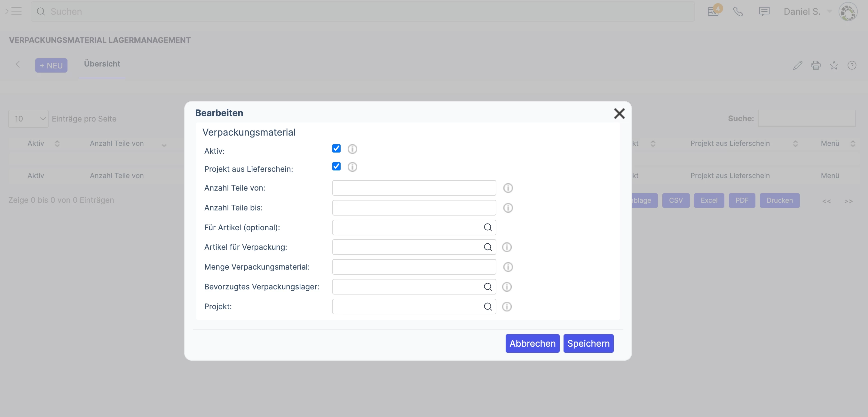Click search magnifier in Projekt field
868x417 pixels.
pos(488,307)
